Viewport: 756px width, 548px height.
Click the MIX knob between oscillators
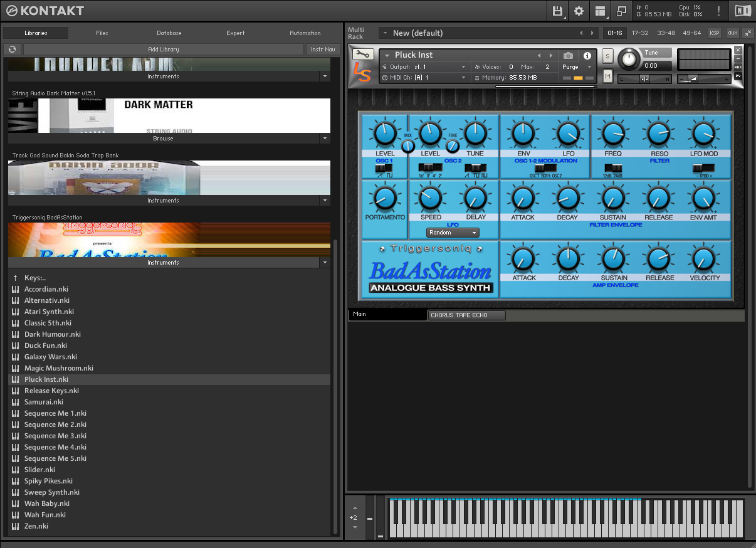click(408, 146)
